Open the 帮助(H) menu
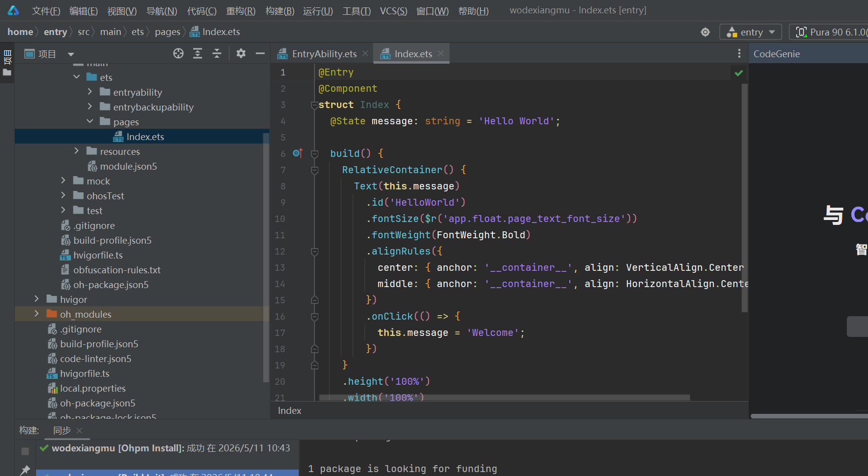The width and height of the screenshot is (868, 476). pos(473,11)
